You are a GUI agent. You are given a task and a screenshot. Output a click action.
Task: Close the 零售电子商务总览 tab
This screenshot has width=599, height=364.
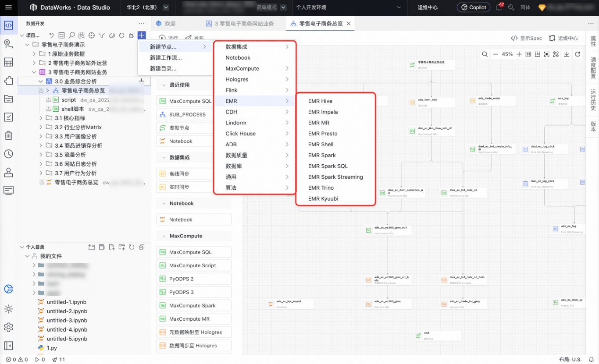[x=349, y=24]
